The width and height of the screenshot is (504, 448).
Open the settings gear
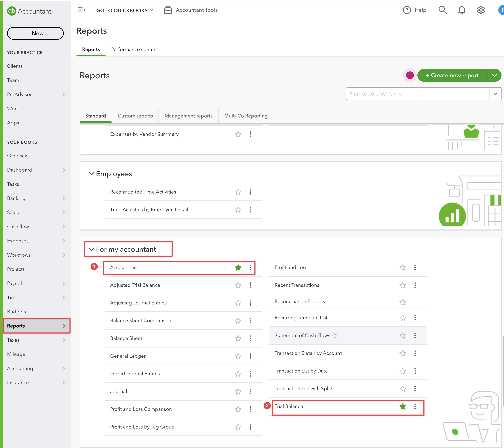481,10
